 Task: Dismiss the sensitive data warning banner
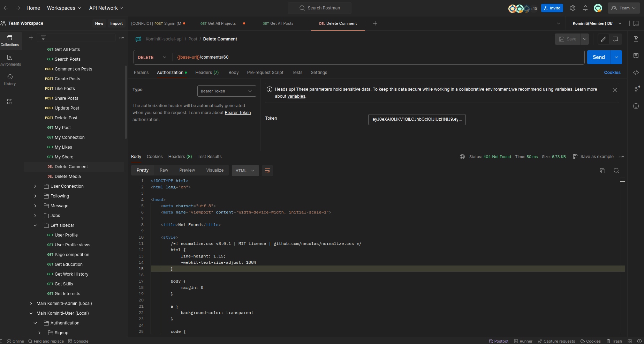pos(614,90)
